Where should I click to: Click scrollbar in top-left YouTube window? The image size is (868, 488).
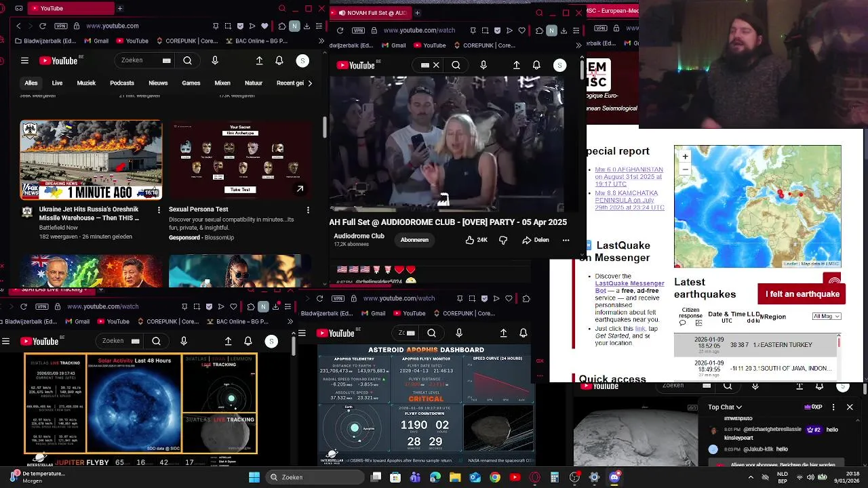click(324, 126)
